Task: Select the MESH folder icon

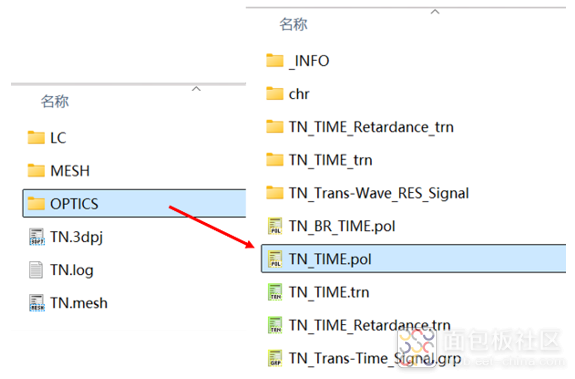Action: [36, 171]
